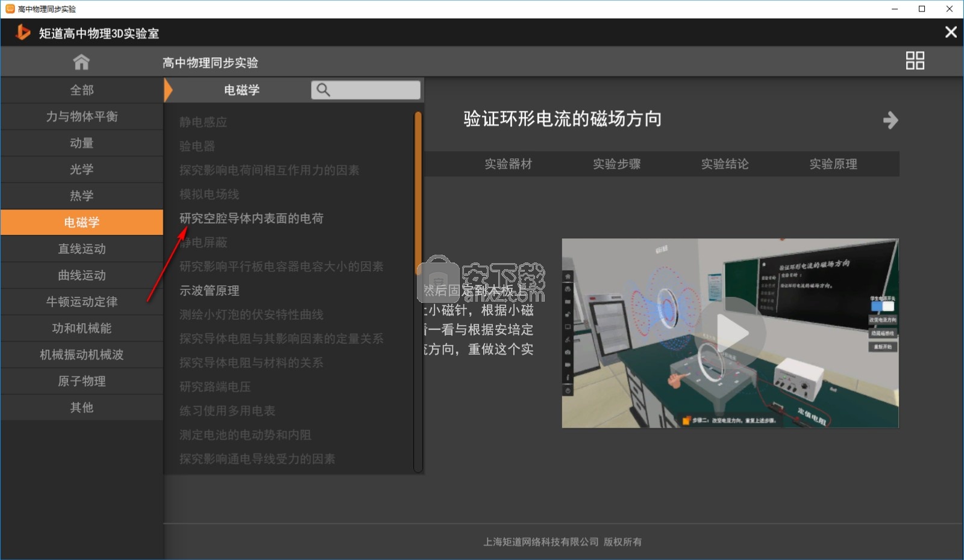The height and width of the screenshot is (560, 964).
Task: Open 模拟电场线 experiment
Action: (209, 194)
